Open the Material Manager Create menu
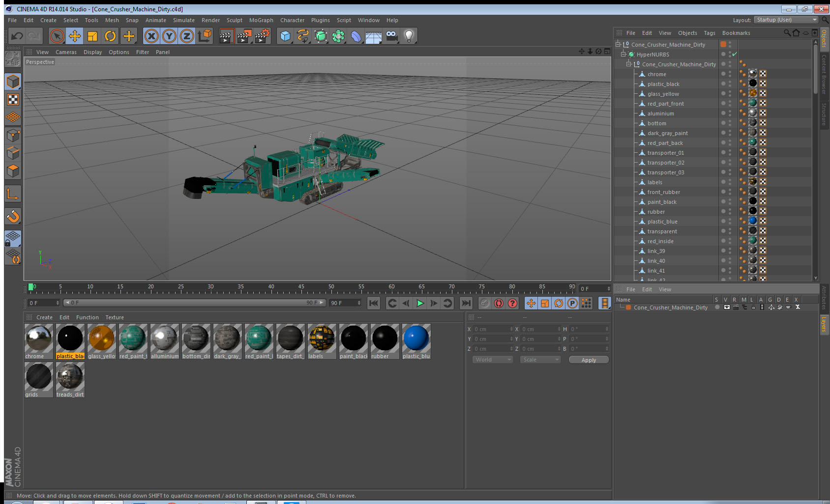This screenshot has height=504, width=830. (x=44, y=317)
